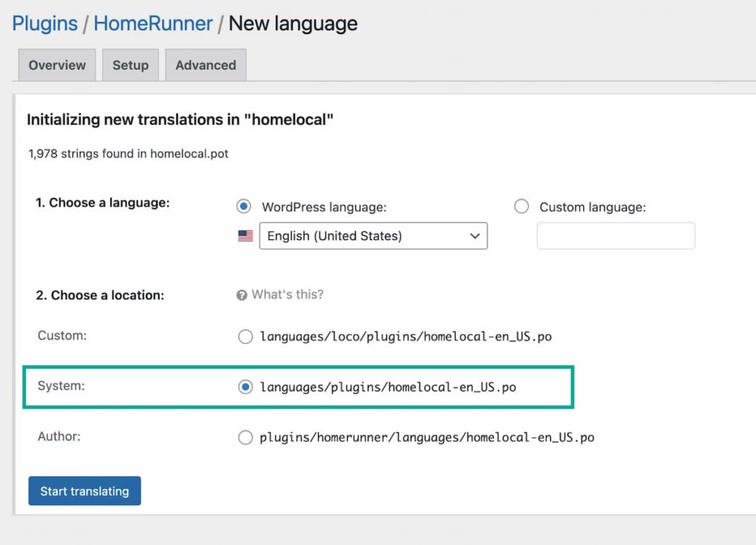Image resolution: width=756 pixels, height=545 pixels.
Task: Focus the Custom language text field
Action: pyautogui.click(x=616, y=236)
